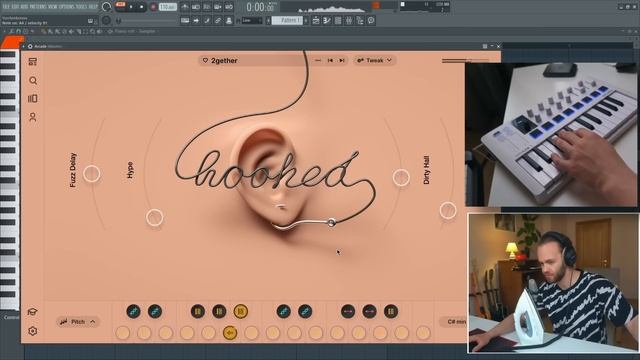Open the EDIT menu

16,7
